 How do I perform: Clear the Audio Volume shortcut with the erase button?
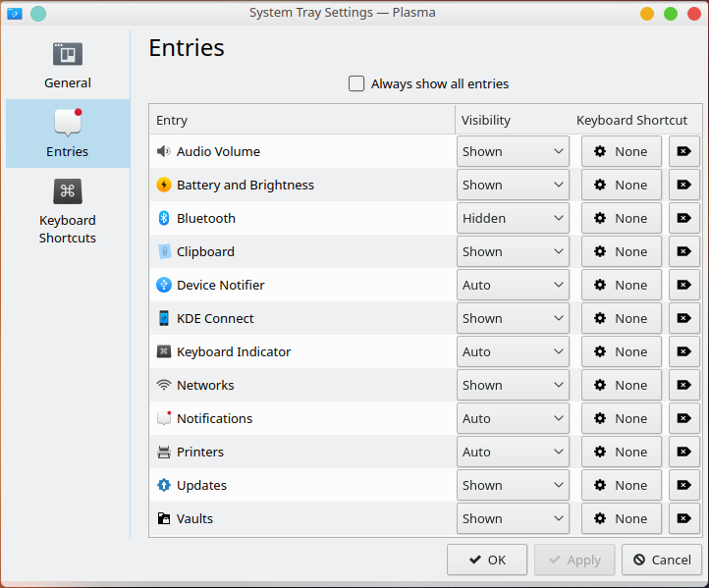click(683, 151)
